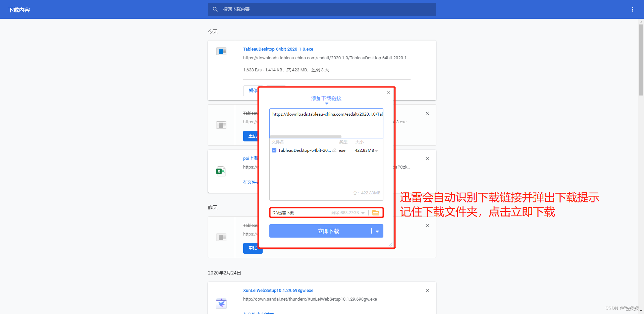
Task: Click the horizontal scrollbar in the URL box
Action: (306, 137)
